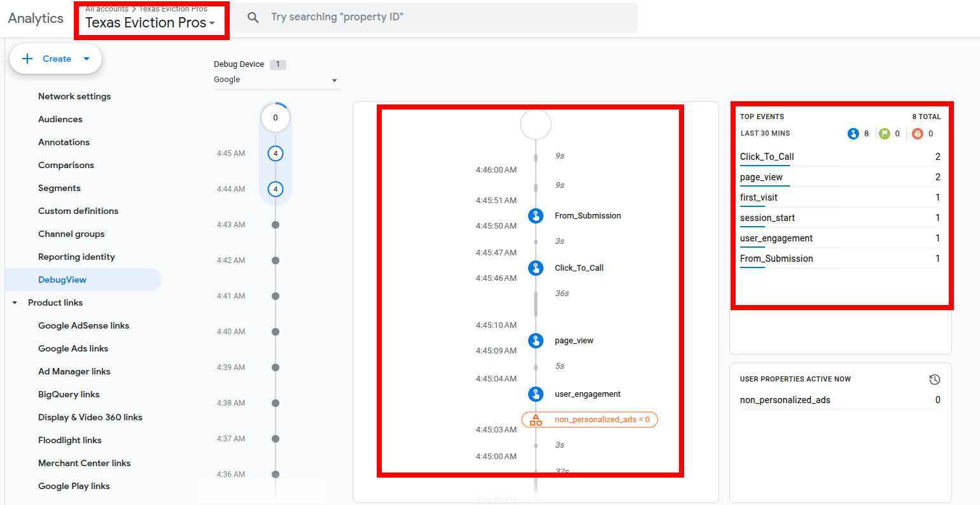Open the Google debug device dropdown
Viewport: 980px width, 505px height.
pyautogui.click(x=276, y=80)
